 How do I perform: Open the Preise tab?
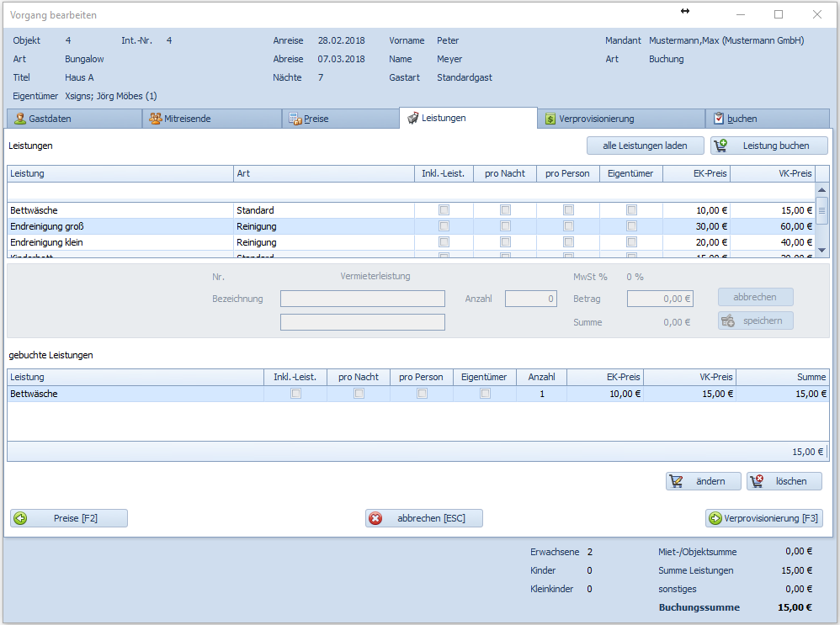(x=341, y=119)
